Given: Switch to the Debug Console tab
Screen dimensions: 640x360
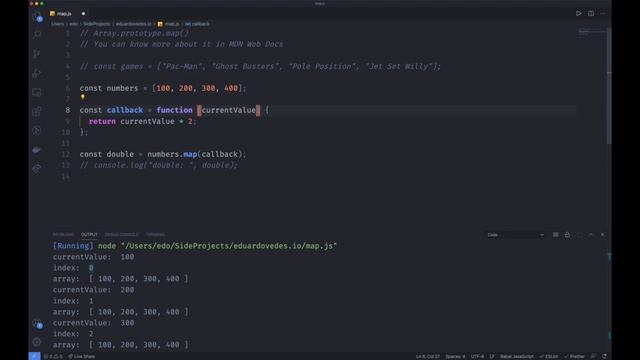Looking at the screenshot, I should (x=122, y=235).
